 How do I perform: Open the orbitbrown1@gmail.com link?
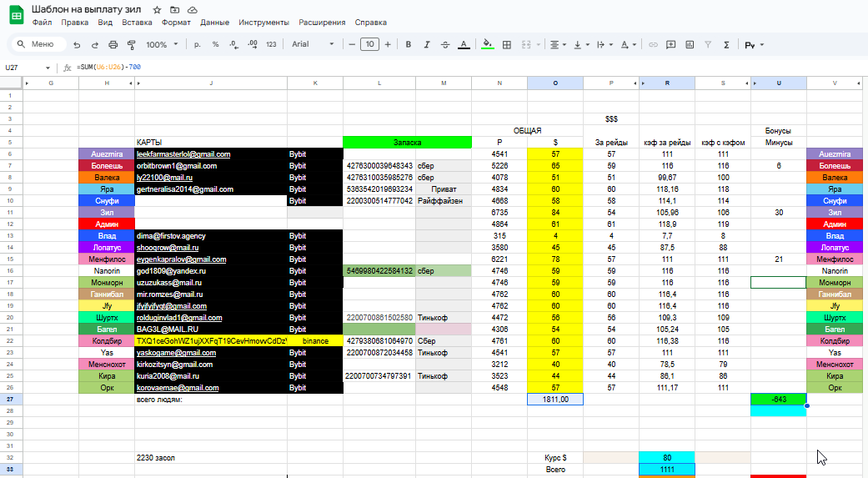tap(177, 166)
